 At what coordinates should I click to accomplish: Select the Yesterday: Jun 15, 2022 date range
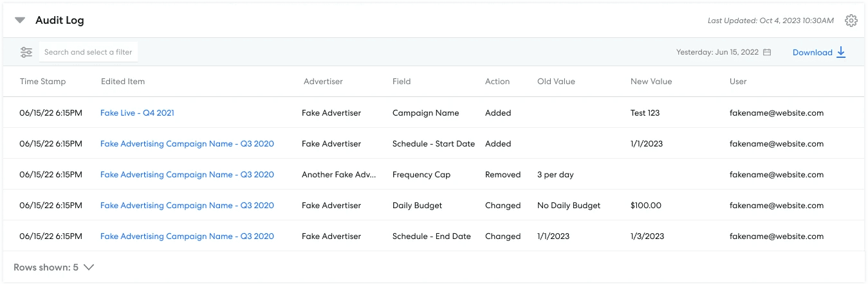pyautogui.click(x=717, y=53)
